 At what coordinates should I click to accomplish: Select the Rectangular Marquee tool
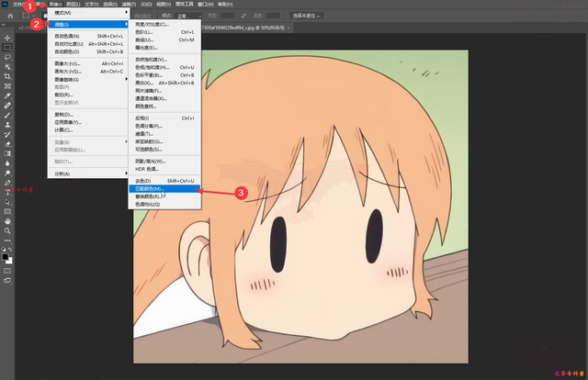pyautogui.click(x=7, y=46)
